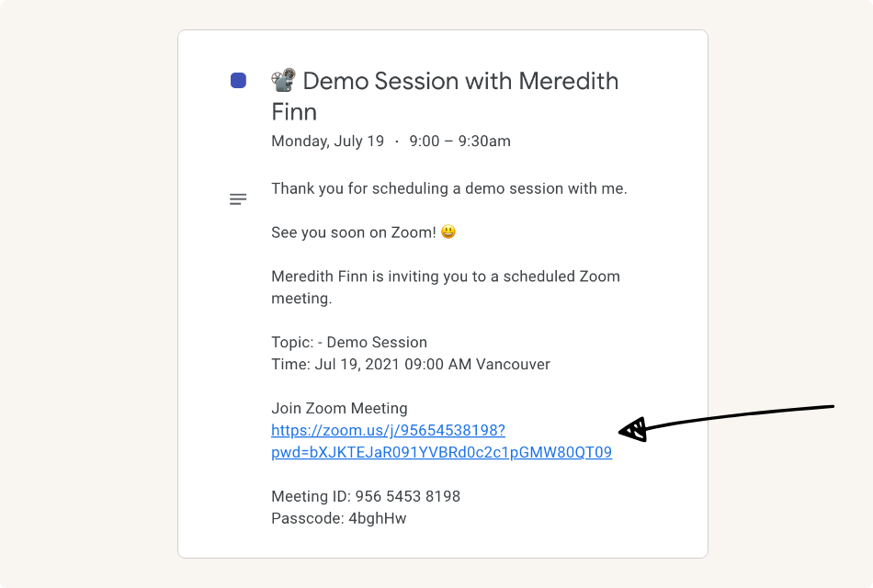
Task: Open the Zoom meeting link
Action: (386, 430)
